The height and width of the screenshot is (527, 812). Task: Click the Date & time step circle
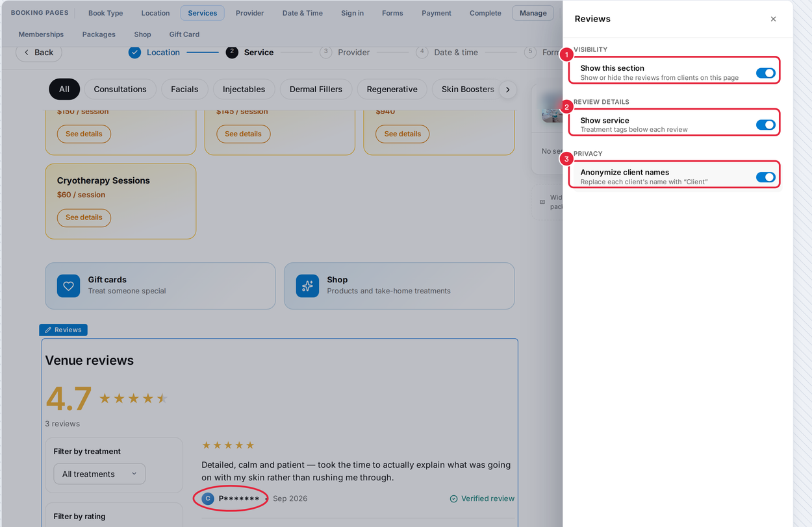[x=422, y=53]
